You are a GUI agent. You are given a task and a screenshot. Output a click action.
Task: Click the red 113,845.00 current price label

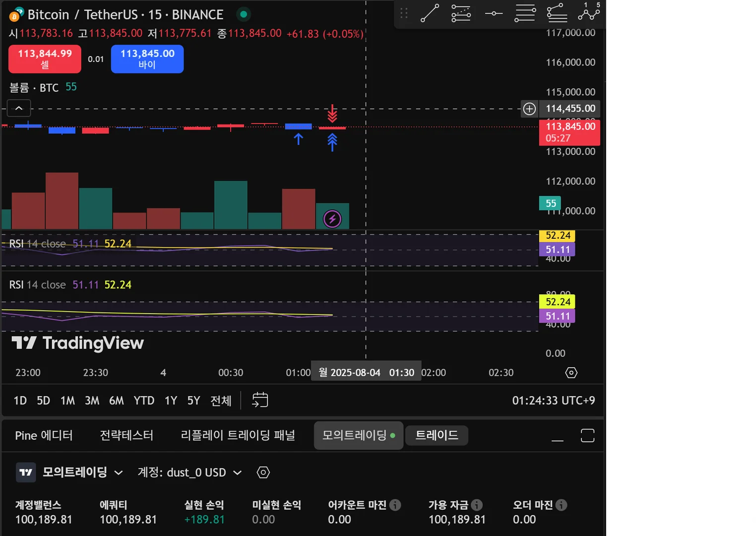tap(569, 133)
